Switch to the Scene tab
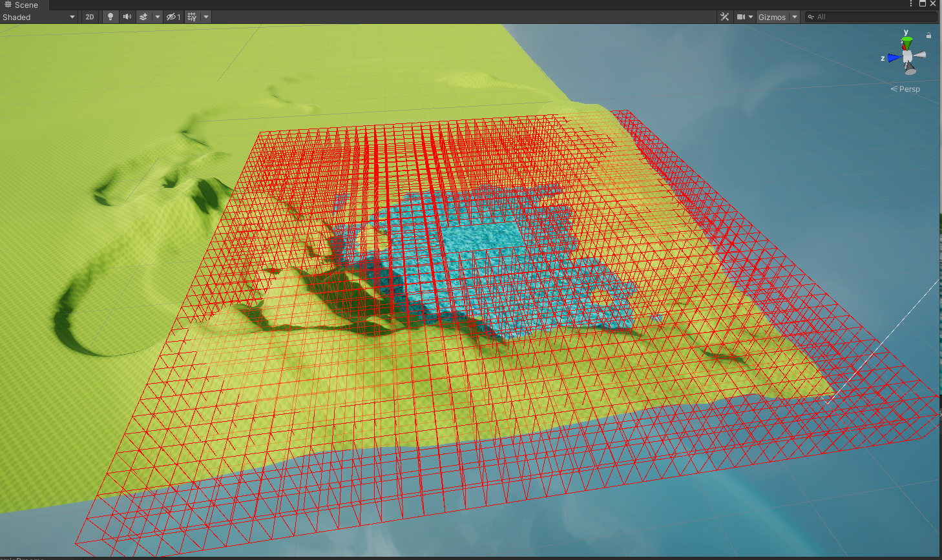The height and width of the screenshot is (560, 942). click(21, 5)
